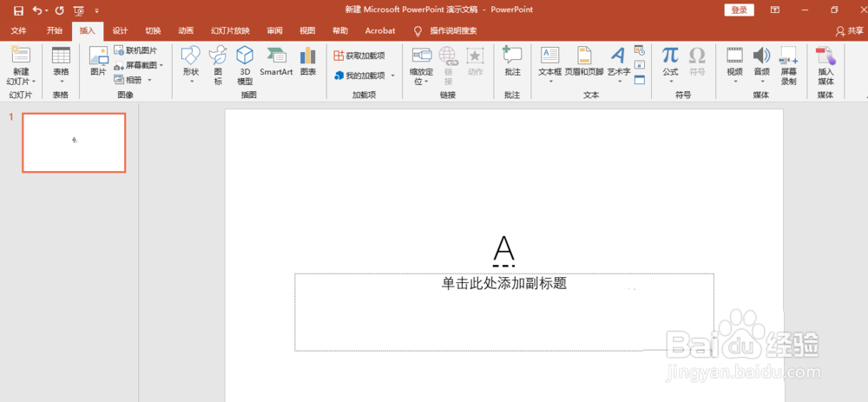Screen dimensions: 868x402
Task: Save the presentation from the quick access toolbar
Action: point(18,10)
